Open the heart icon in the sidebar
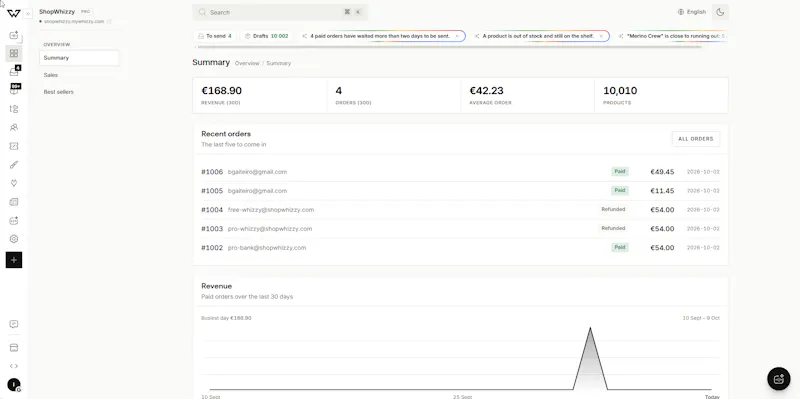Image resolution: width=800 pixels, height=399 pixels. click(14, 183)
